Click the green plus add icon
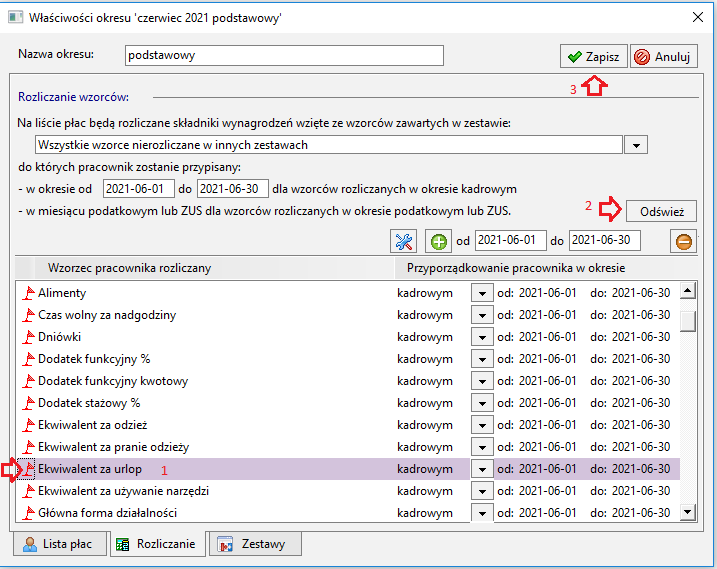 click(439, 241)
